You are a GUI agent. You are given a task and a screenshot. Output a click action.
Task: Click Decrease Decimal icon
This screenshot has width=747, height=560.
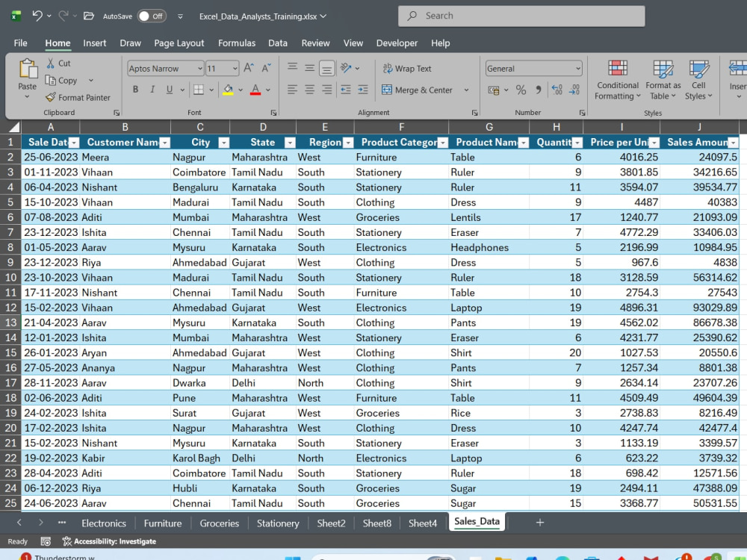[574, 90]
